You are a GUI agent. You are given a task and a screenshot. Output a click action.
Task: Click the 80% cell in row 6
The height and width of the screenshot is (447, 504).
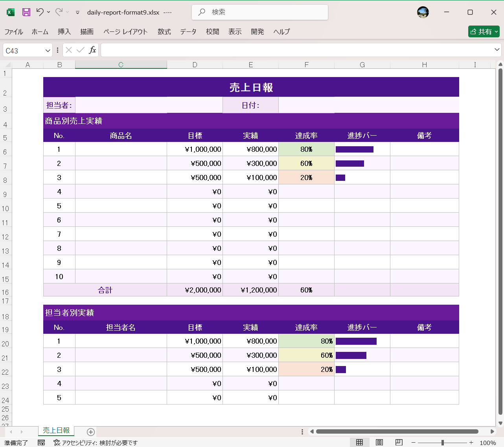pos(307,149)
